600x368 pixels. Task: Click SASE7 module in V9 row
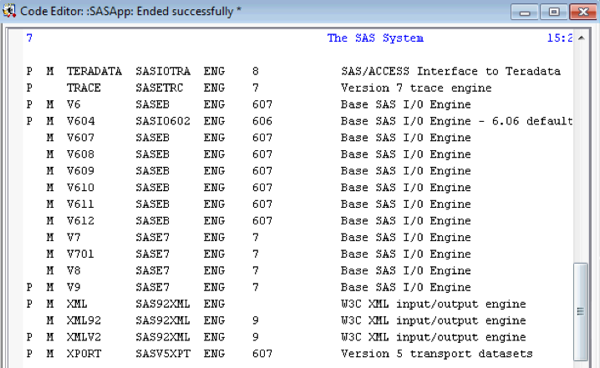pos(152,288)
